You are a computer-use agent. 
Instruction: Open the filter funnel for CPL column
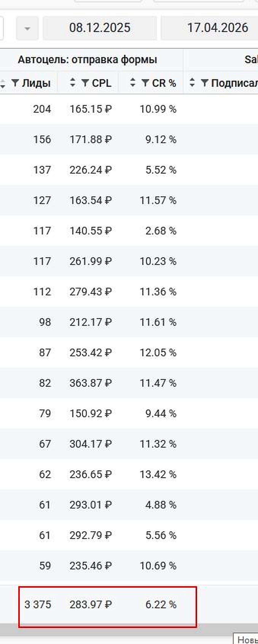(x=85, y=83)
